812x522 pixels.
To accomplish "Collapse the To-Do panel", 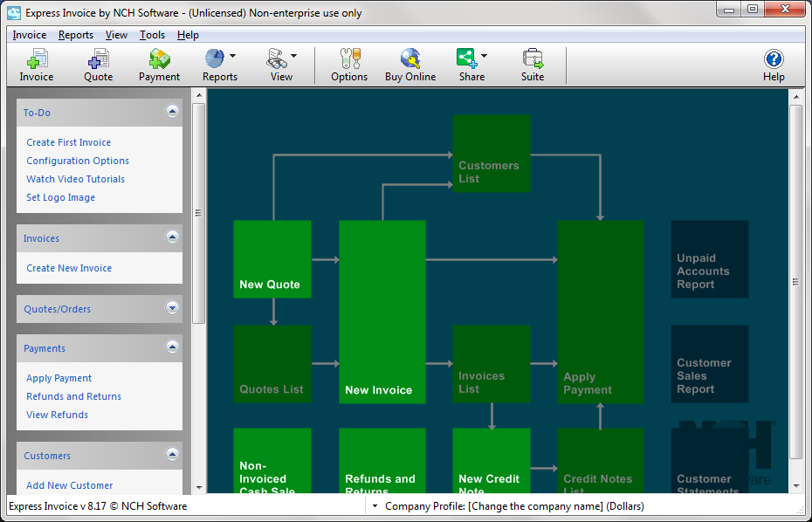I will 172,111.
